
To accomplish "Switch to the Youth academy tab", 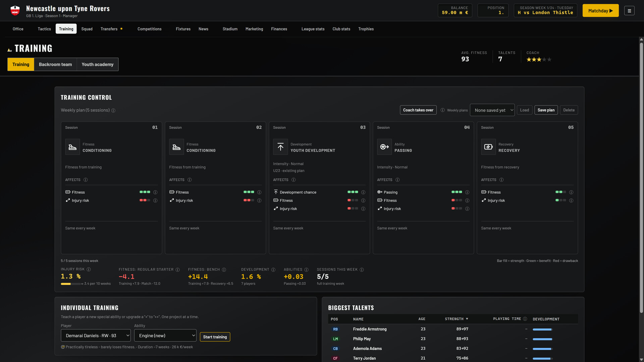I will (98, 64).
